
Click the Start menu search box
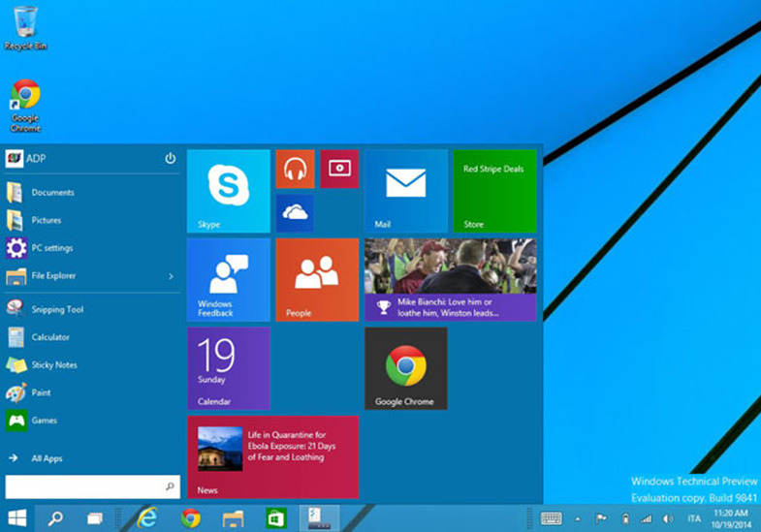(x=93, y=486)
